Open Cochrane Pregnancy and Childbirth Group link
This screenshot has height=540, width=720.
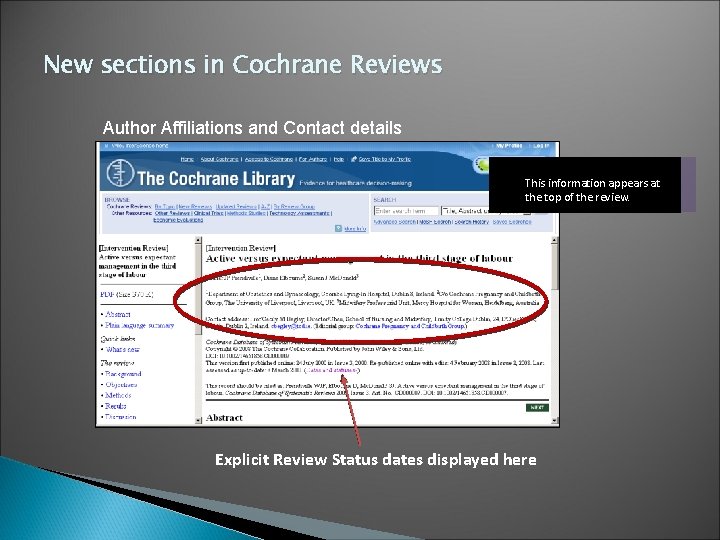[411, 326]
